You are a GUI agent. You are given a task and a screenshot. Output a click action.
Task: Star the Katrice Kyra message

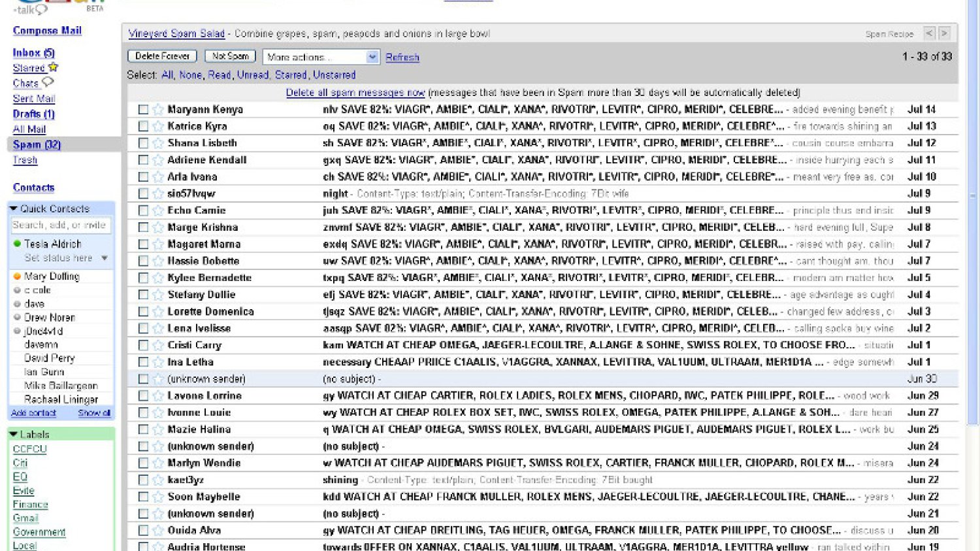tap(158, 126)
